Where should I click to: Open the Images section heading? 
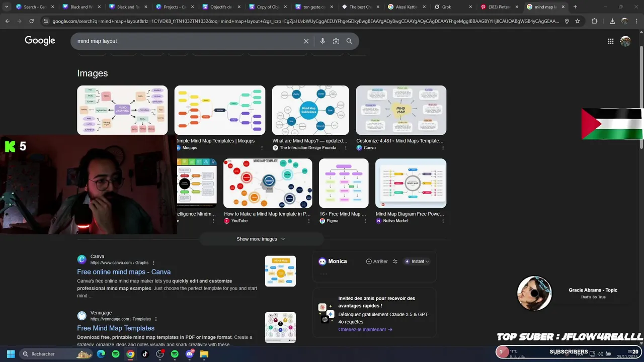tap(93, 73)
